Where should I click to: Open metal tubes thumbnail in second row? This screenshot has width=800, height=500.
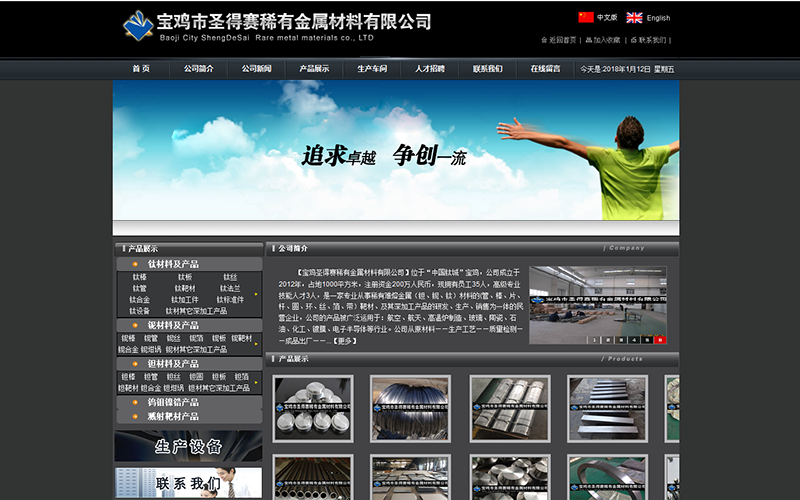(313, 477)
